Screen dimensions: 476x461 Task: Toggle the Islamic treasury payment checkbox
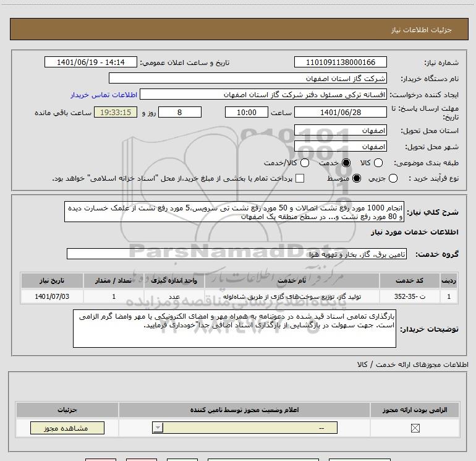coord(300,178)
